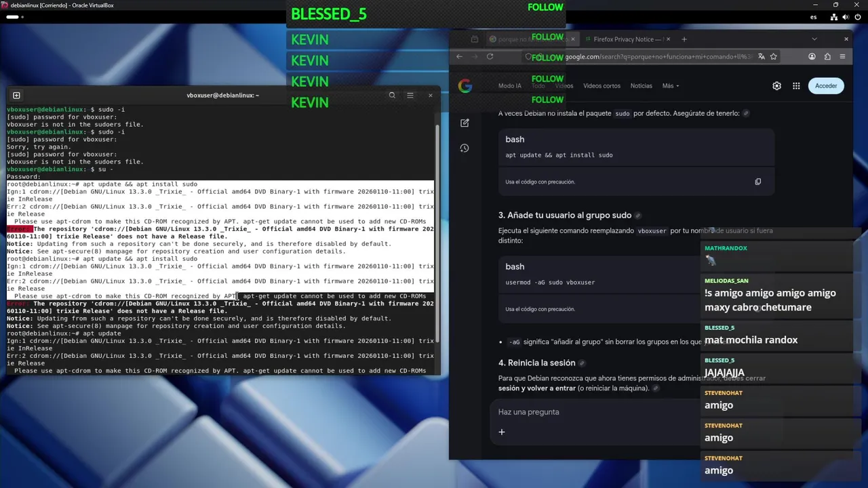Open the 'es' keyboard layout indicator
The height and width of the screenshot is (488, 868).
coord(814,16)
